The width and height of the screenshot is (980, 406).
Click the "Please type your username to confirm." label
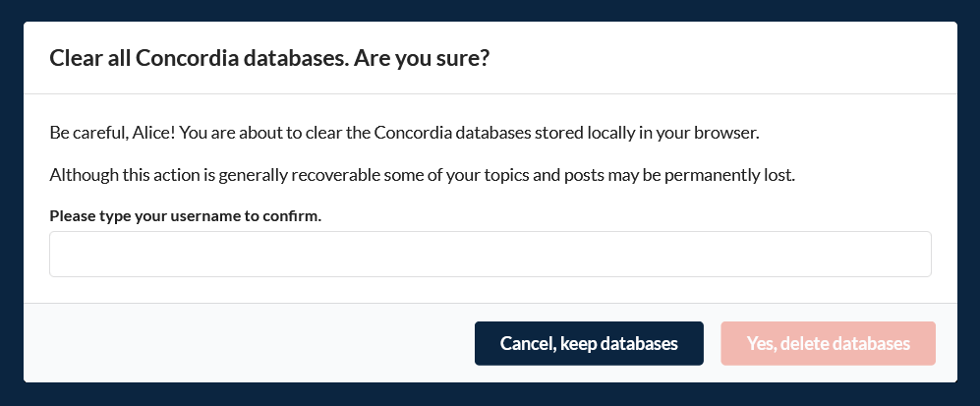pos(185,216)
